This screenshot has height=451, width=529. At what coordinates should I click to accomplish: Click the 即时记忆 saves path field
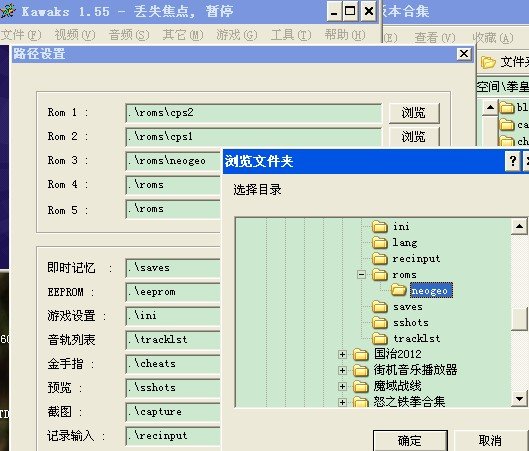point(173,268)
